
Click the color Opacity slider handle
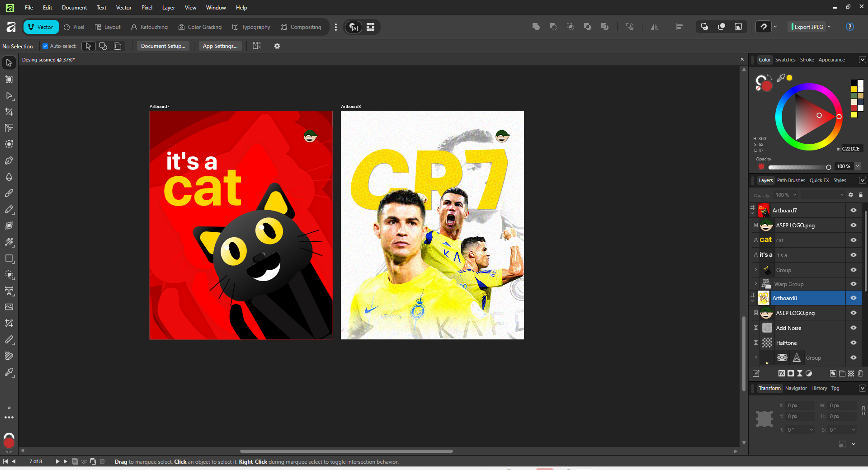[x=828, y=167]
